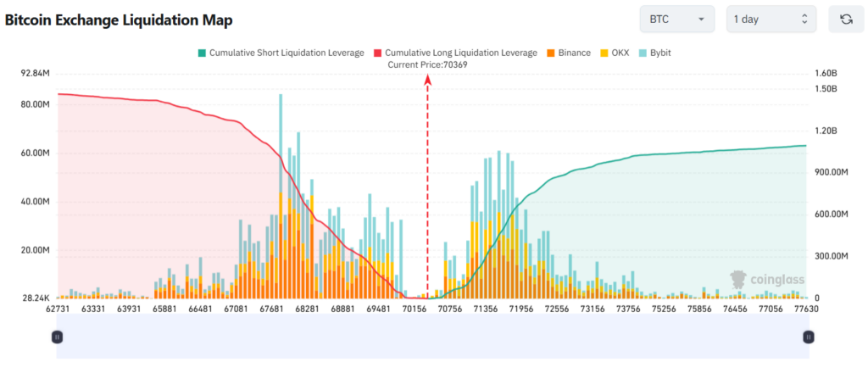
Task: Click the red Cumulative Long legend swatch
Action: [377, 53]
